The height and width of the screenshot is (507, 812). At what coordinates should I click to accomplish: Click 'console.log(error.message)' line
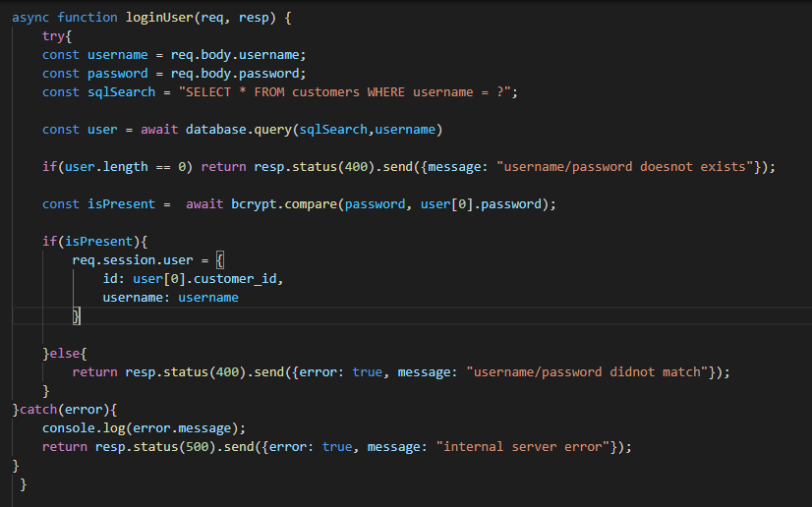point(144,428)
